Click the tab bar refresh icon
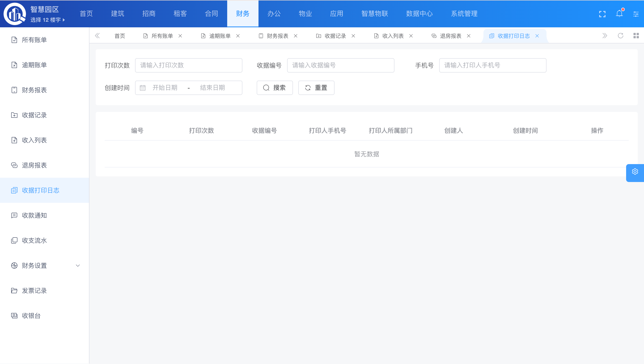 pyautogui.click(x=621, y=36)
